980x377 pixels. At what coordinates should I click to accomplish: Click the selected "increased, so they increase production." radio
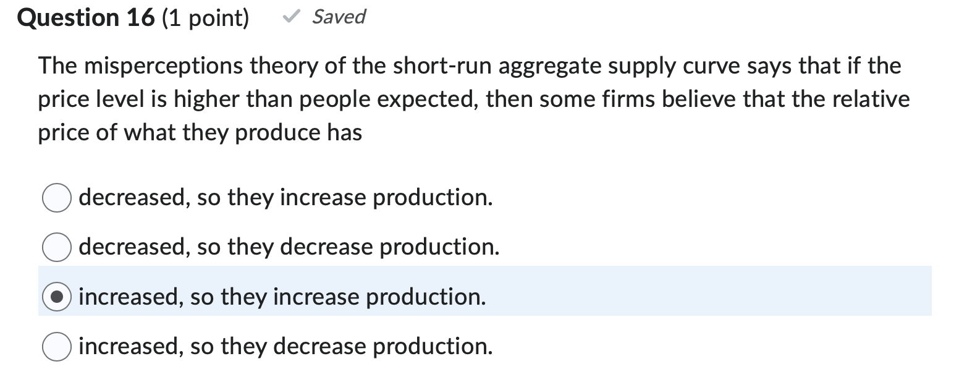56,297
